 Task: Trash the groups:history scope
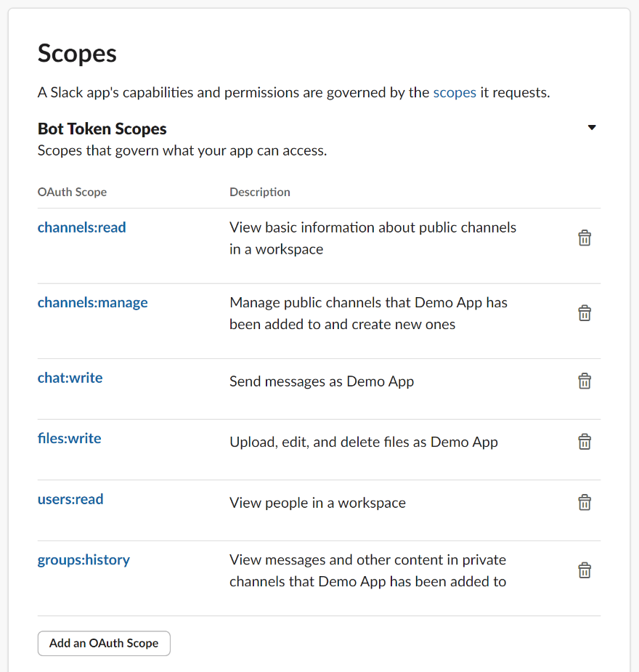pyautogui.click(x=584, y=570)
